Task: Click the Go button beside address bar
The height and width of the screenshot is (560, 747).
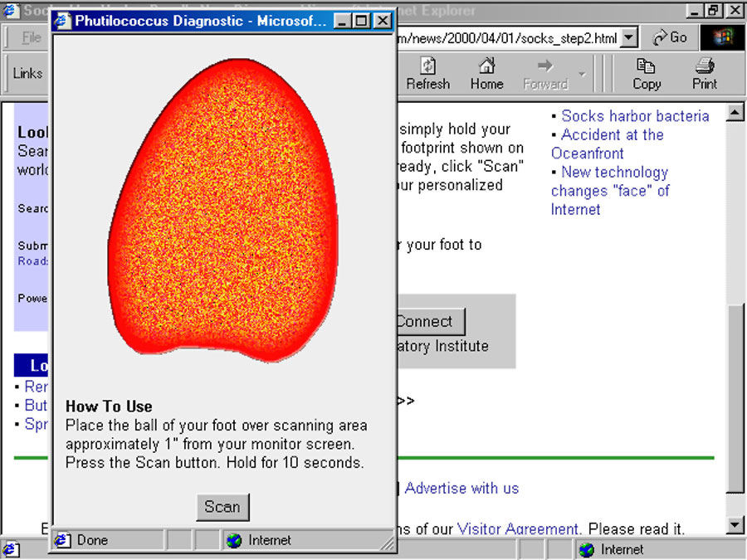Action: [x=670, y=37]
